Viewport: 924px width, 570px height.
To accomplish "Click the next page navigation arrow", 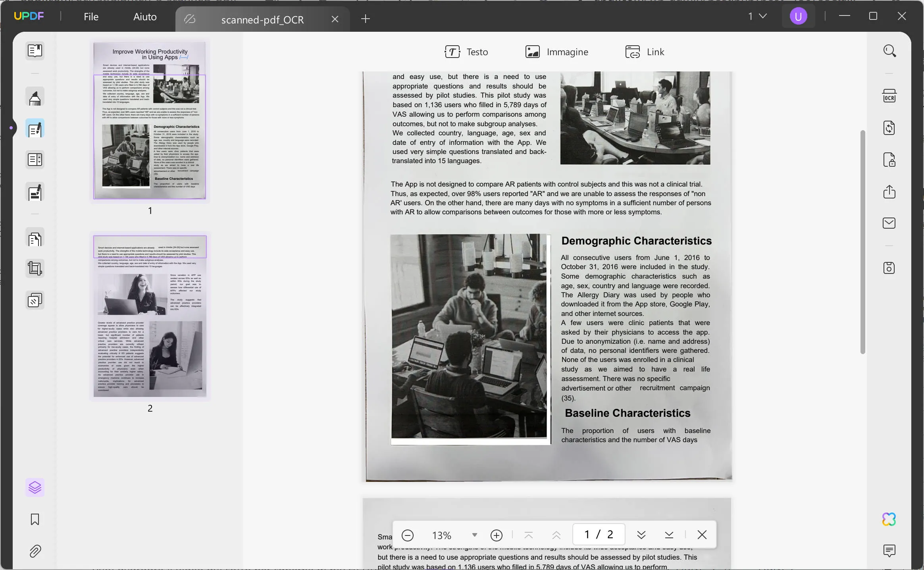I will coord(641,534).
